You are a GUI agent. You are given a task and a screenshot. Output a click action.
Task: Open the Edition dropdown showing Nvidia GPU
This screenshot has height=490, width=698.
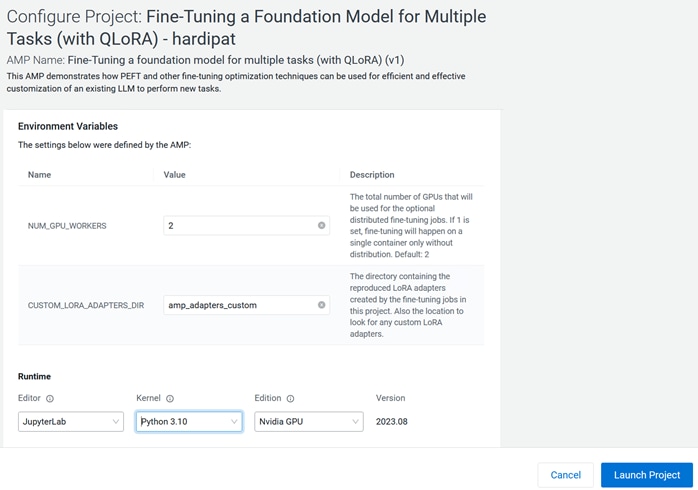point(308,421)
